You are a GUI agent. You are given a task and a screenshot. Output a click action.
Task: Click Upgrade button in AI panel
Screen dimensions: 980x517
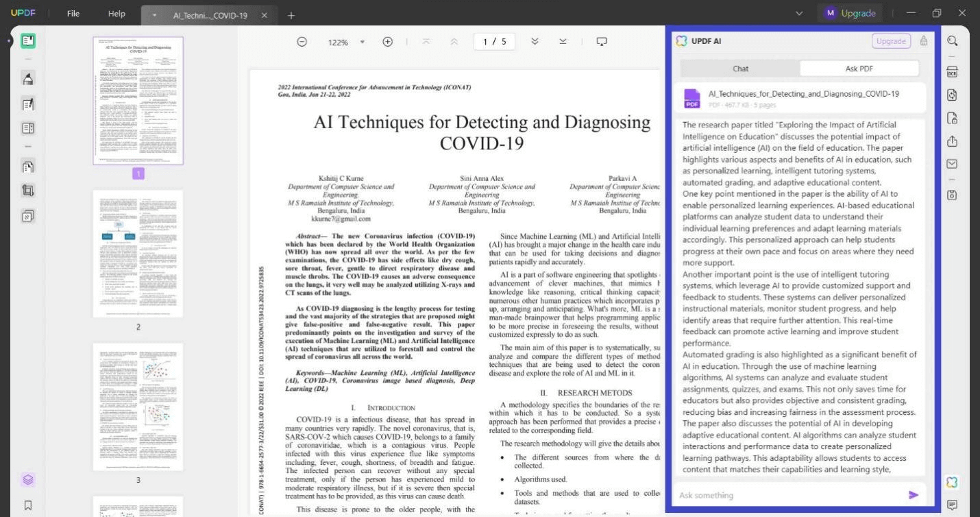891,41
